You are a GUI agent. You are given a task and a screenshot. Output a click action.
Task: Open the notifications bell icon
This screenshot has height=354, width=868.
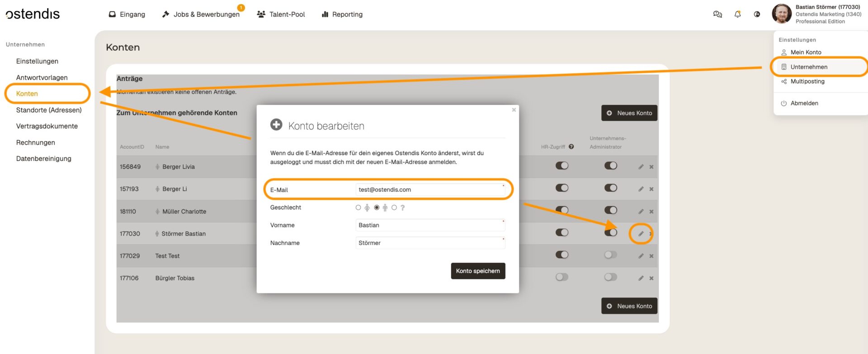pos(737,14)
